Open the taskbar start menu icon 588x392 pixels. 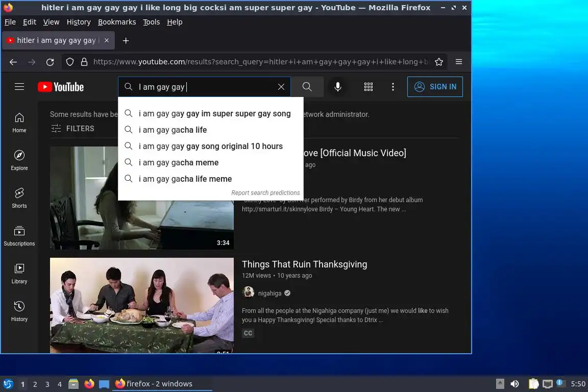coord(8,384)
